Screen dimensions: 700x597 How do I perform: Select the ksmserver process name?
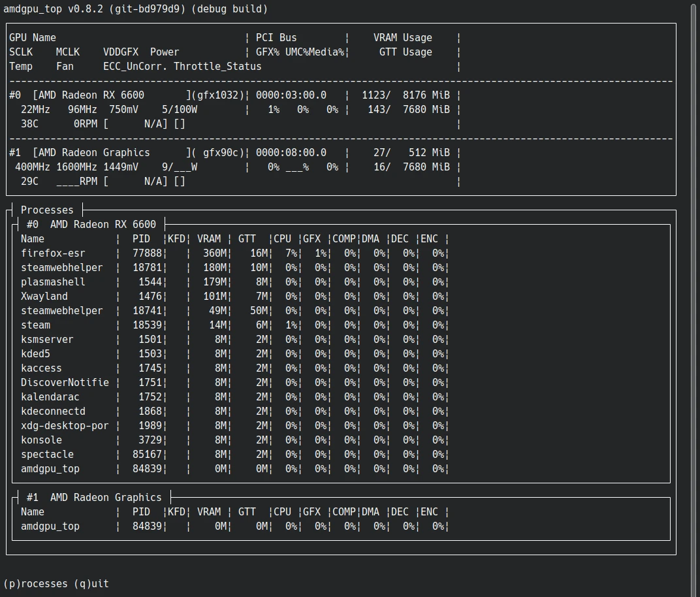pos(47,340)
